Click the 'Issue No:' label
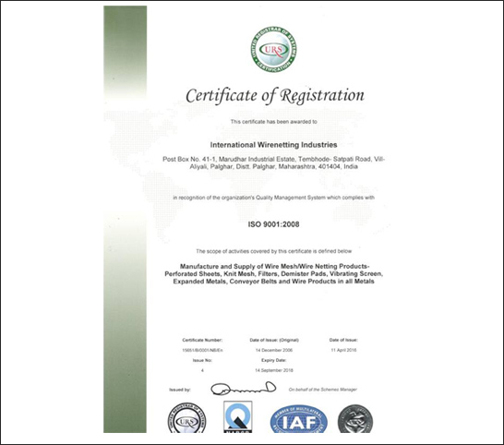 tap(202, 360)
